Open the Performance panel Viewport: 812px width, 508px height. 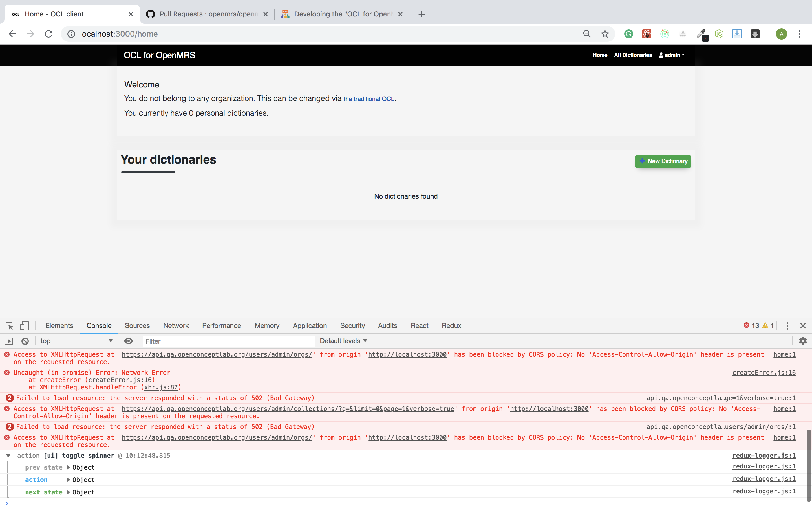[x=221, y=326]
